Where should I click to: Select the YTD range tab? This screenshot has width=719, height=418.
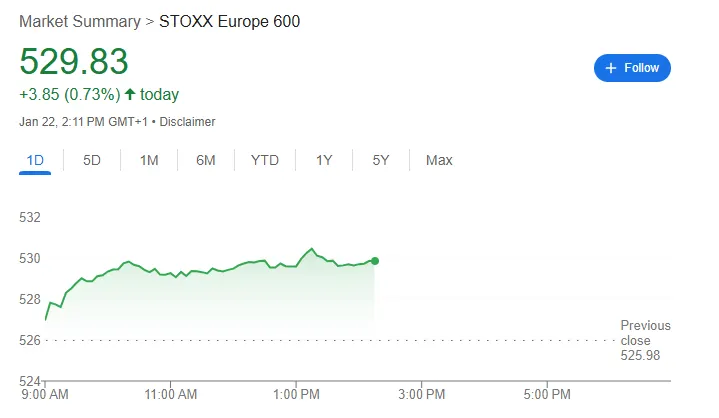[265, 160]
